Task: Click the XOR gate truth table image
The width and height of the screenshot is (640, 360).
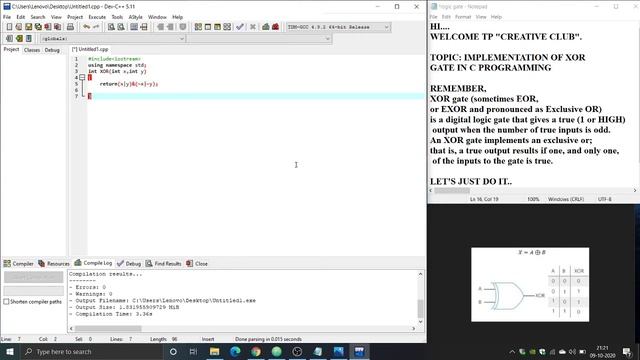Action: (x=530, y=284)
